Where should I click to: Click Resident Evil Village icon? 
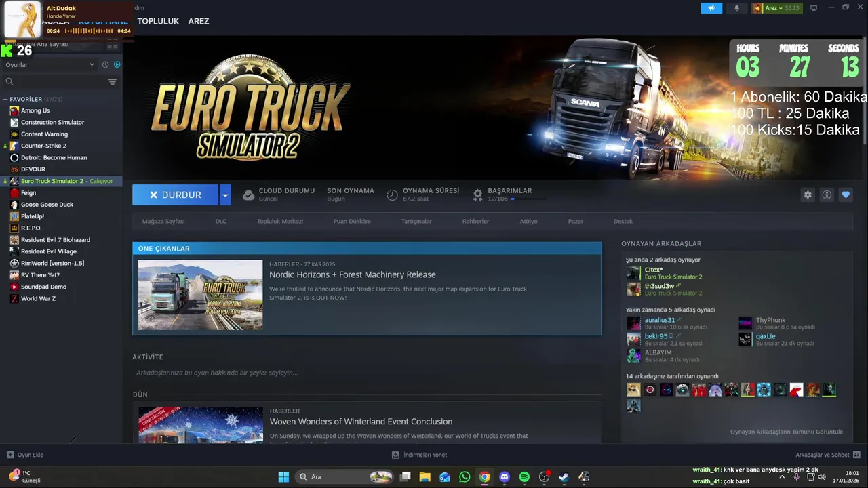pos(14,251)
